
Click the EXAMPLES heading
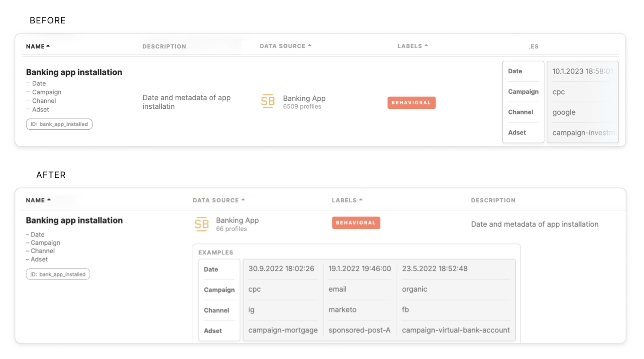pyautogui.click(x=215, y=253)
